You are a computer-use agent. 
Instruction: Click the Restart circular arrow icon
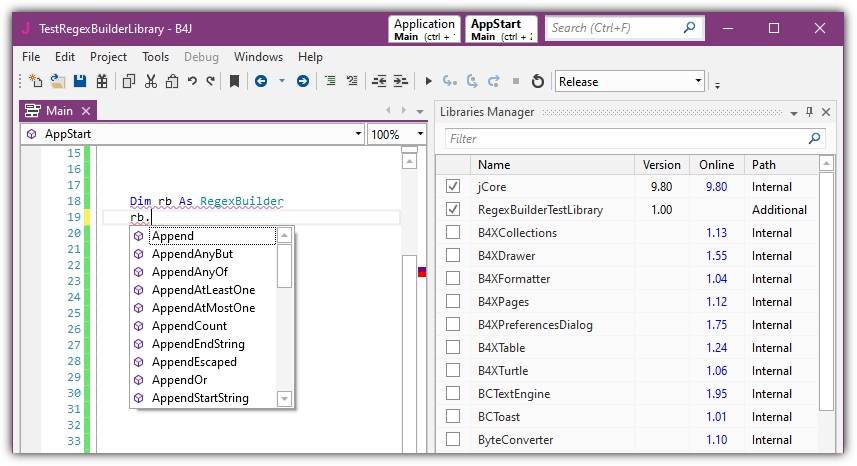[537, 82]
